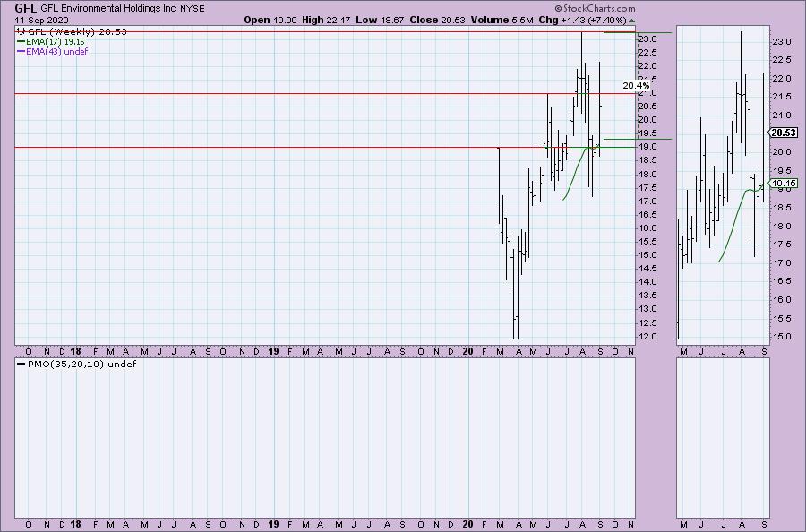This screenshot has width=806, height=532.
Task: Click the 18 year label beneath the PMO panel
Action: 75,524
